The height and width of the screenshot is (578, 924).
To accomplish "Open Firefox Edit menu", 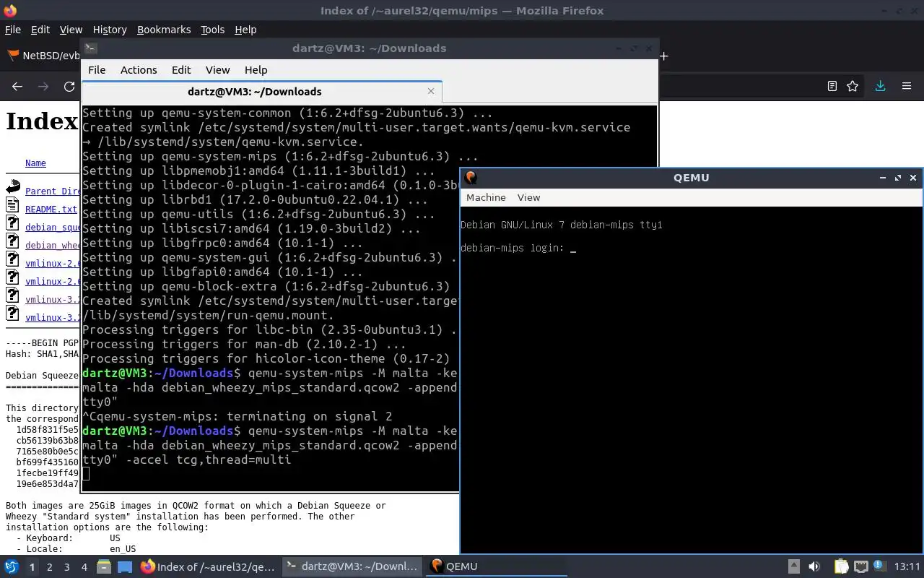I will pos(40,30).
